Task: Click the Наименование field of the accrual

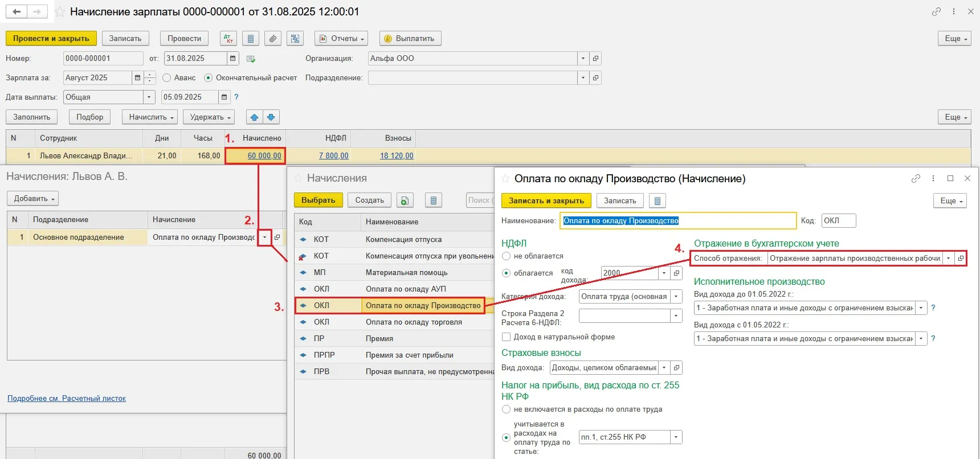Action: 678,221
